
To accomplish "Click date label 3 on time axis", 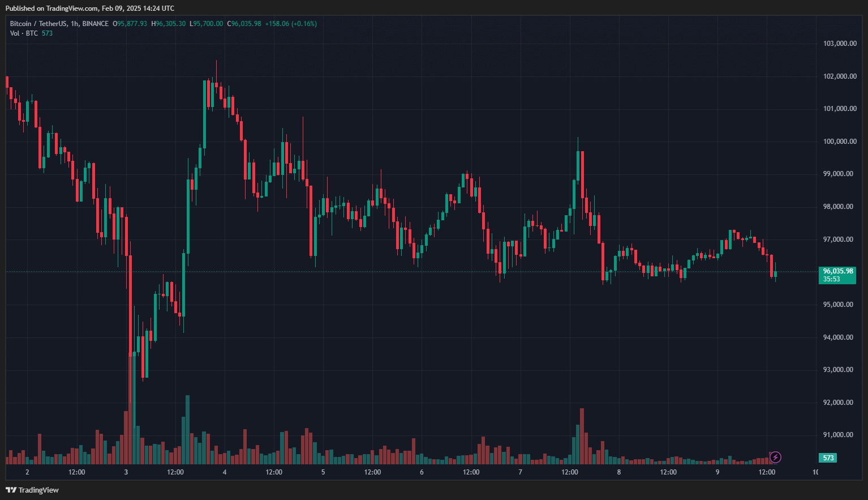I will click(x=126, y=472).
